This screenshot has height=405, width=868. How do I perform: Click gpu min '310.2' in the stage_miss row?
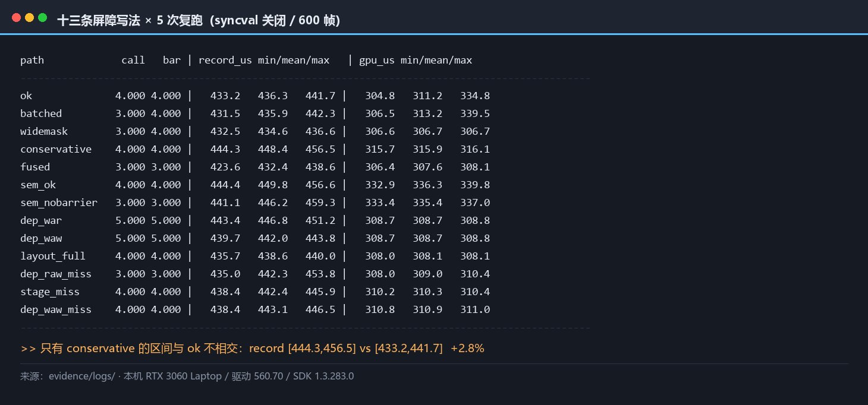[380, 292]
